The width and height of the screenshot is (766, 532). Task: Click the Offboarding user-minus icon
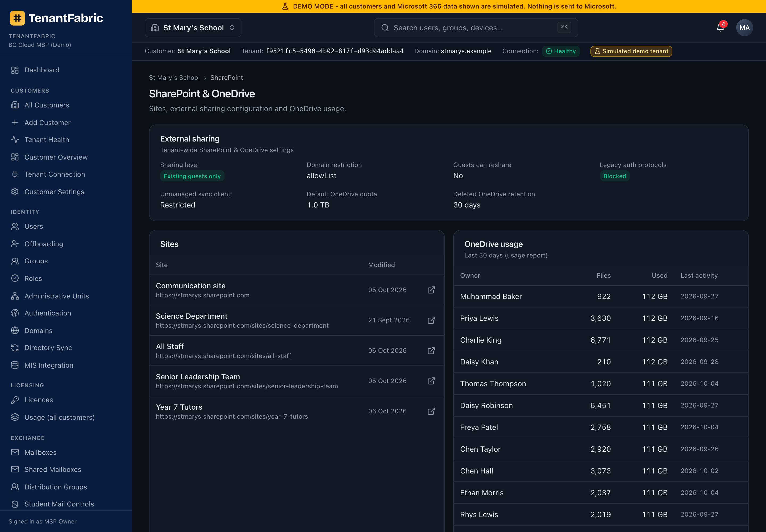click(15, 244)
